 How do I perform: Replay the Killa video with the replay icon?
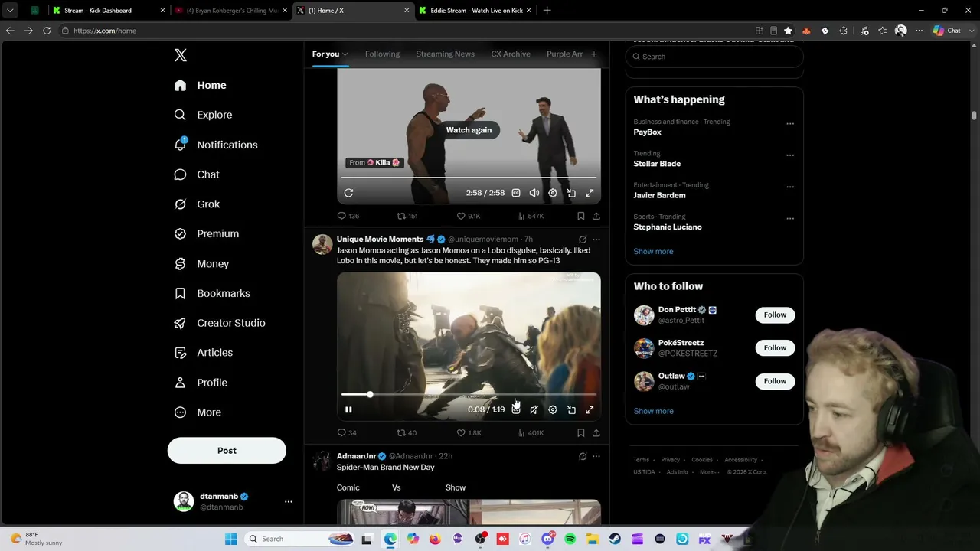348,193
